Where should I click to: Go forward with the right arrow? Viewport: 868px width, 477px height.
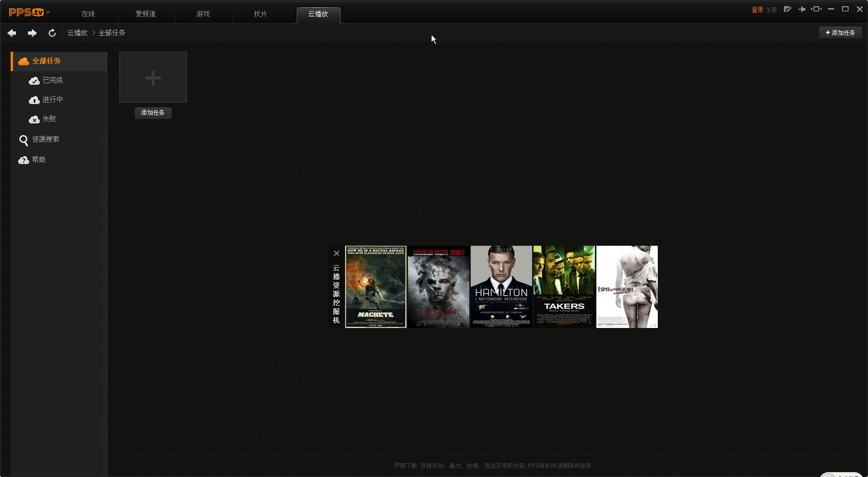[32, 33]
